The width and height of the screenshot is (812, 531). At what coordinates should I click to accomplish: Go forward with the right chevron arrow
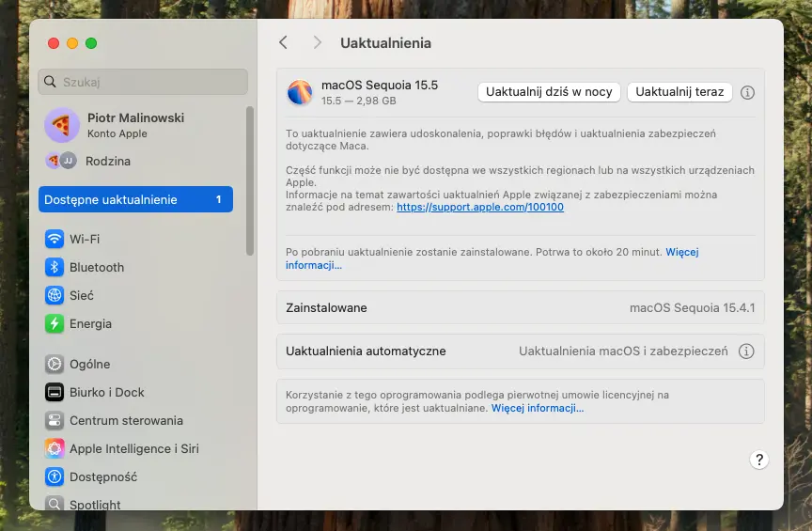coord(318,42)
